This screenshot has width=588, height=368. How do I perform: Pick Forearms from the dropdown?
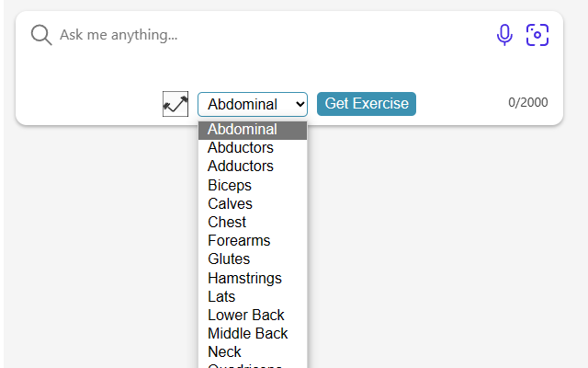coord(239,241)
